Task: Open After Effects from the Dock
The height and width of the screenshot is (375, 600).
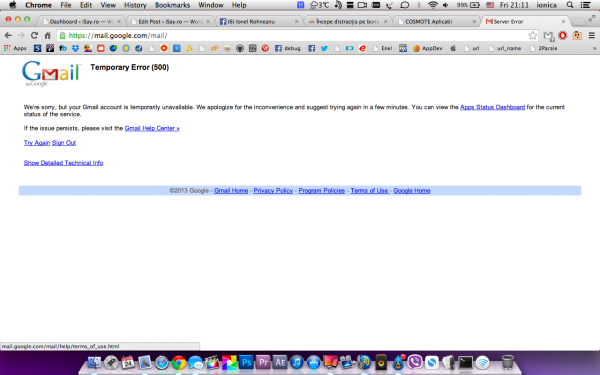Action: 280,362
